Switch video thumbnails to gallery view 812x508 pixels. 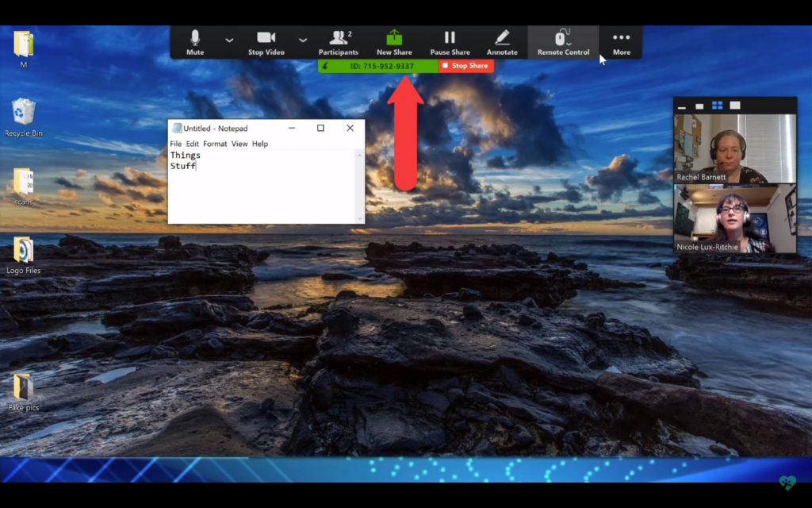pos(718,104)
